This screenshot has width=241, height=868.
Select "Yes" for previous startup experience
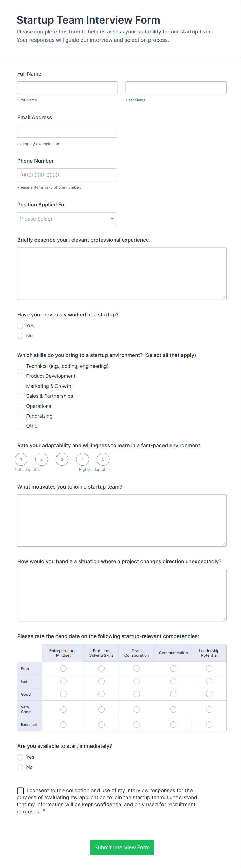(20, 325)
